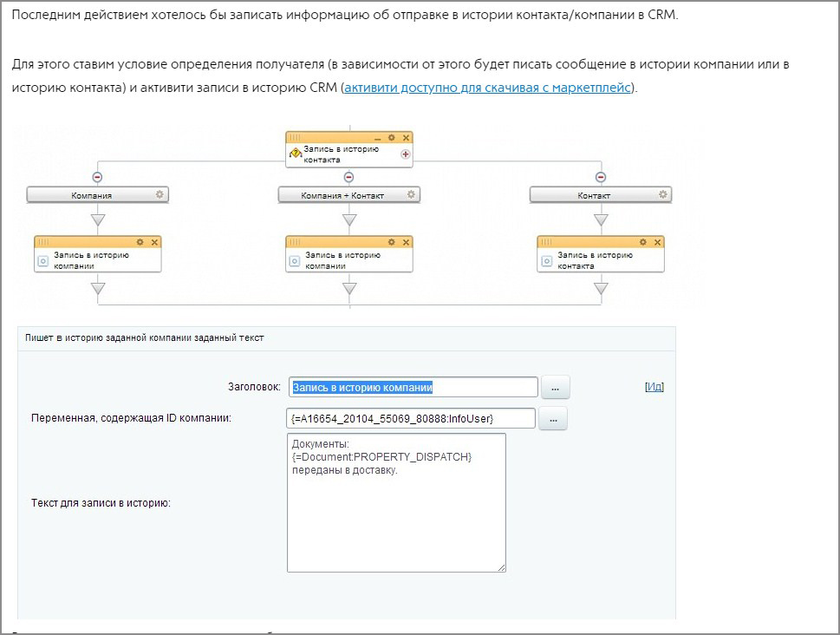Open settings gear on the 'Компания' branch header
This screenshot has height=635, width=840.
(x=160, y=194)
